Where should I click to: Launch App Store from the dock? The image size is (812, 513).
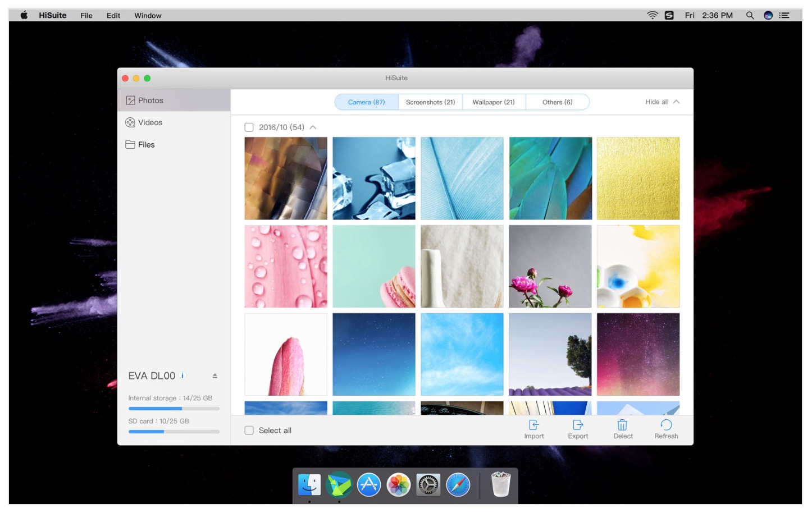pos(369,484)
